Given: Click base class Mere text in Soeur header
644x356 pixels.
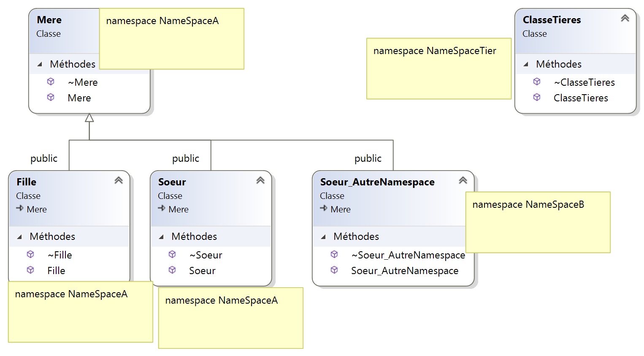Looking at the screenshot, I should (179, 209).
